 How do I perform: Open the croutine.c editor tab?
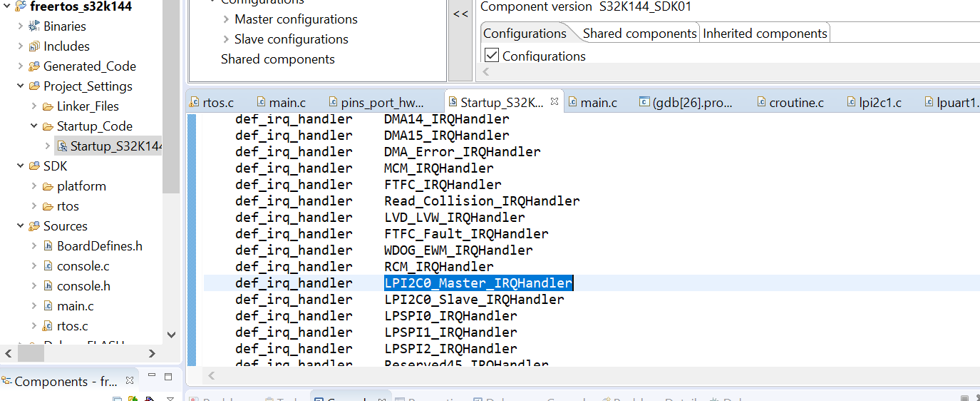pos(790,102)
